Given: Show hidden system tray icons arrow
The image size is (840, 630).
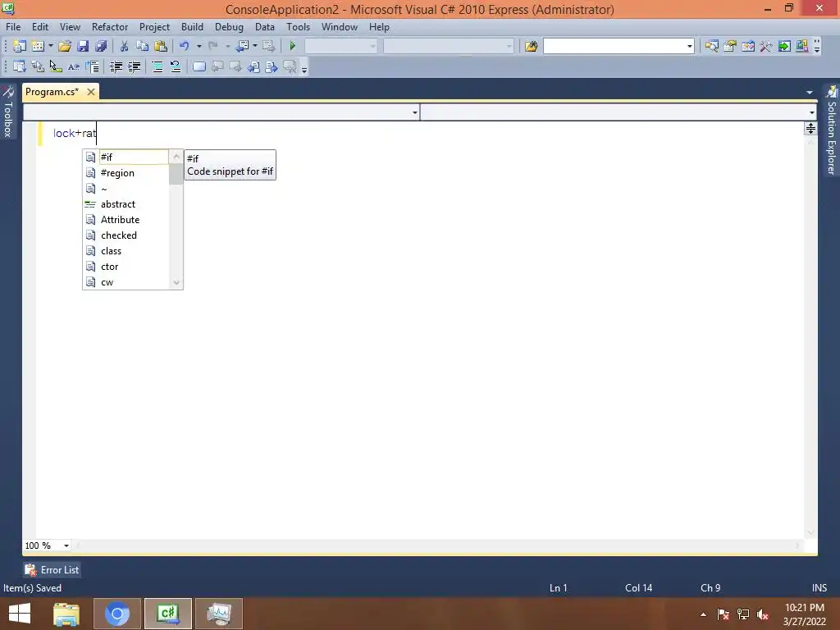Looking at the screenshot, I should tap(703, 614).
